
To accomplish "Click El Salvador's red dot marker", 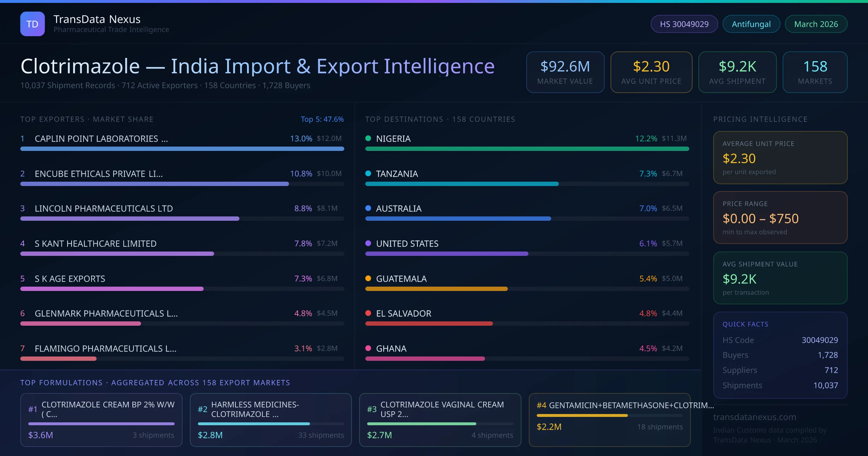I will pyautogui.click(x=368, y=313).
